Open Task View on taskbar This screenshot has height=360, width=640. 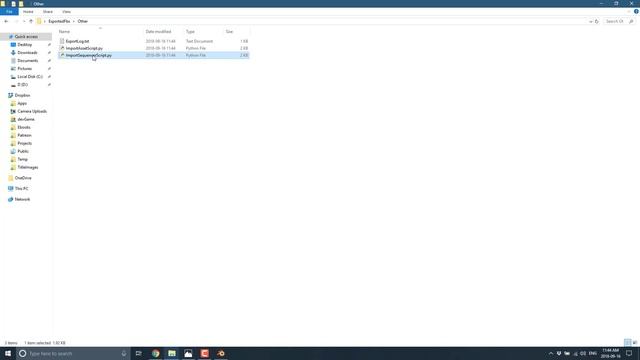139,353
